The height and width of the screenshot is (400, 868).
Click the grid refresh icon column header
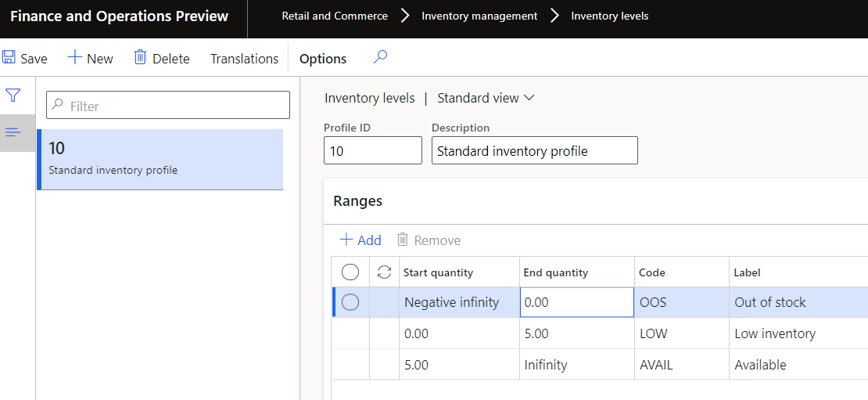coord(384,272)
